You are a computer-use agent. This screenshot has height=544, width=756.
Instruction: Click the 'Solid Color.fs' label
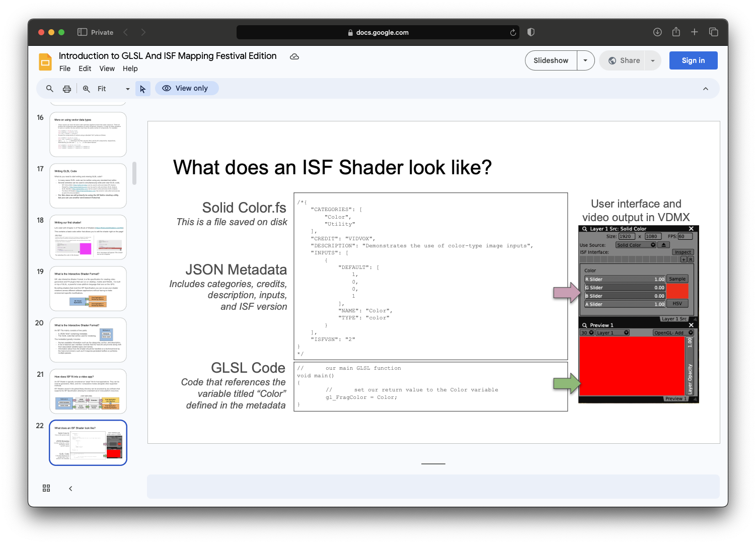point(244,208)
